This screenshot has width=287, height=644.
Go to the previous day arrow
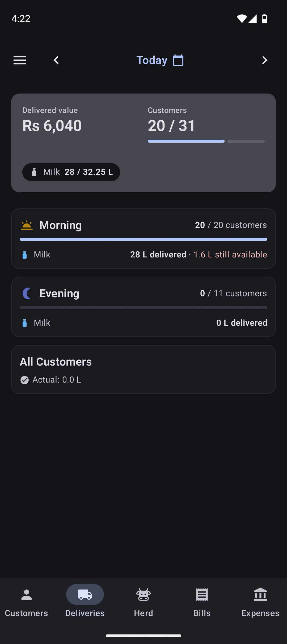[x=56, y=60]
